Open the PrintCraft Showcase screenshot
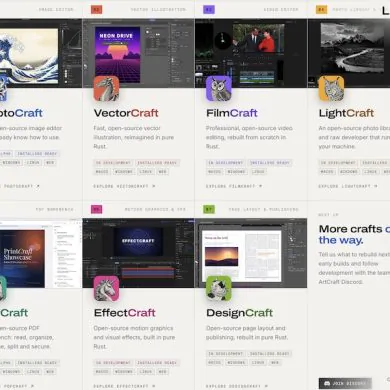390x390 pixels. pos(41,253)
